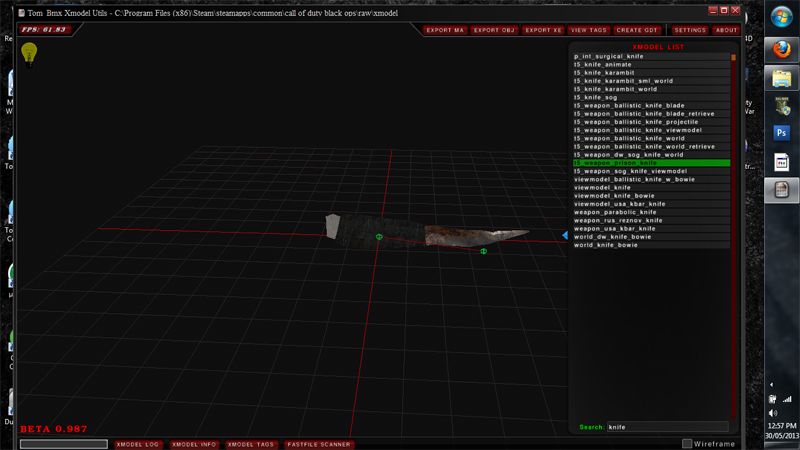Select t5_weapon_ballistic_knife_blade model
Viewport: 800px width, 450px height.
[x=652, y=106]
